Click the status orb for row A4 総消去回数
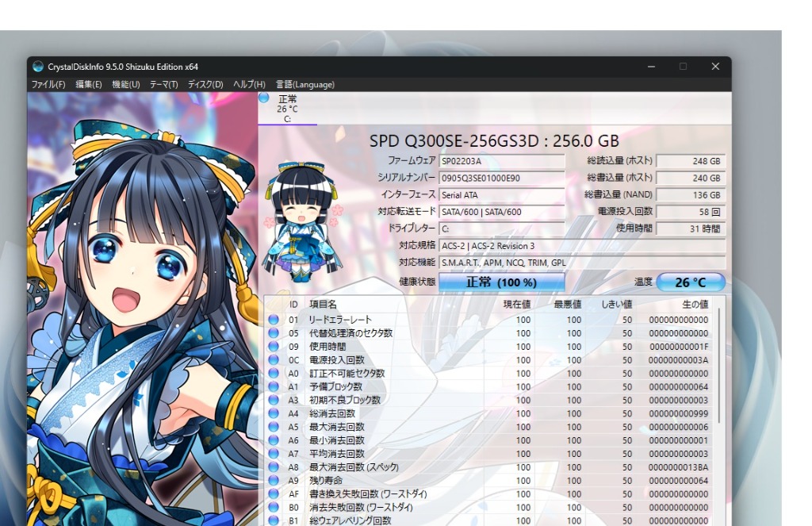Viewport: 812px width, 526px height. 274,413
